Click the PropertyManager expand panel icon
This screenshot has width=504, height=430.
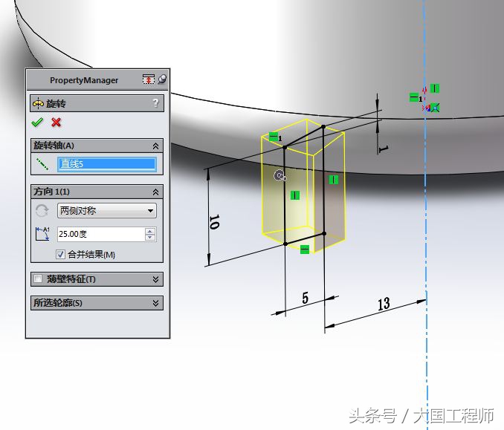pos(149,79)
